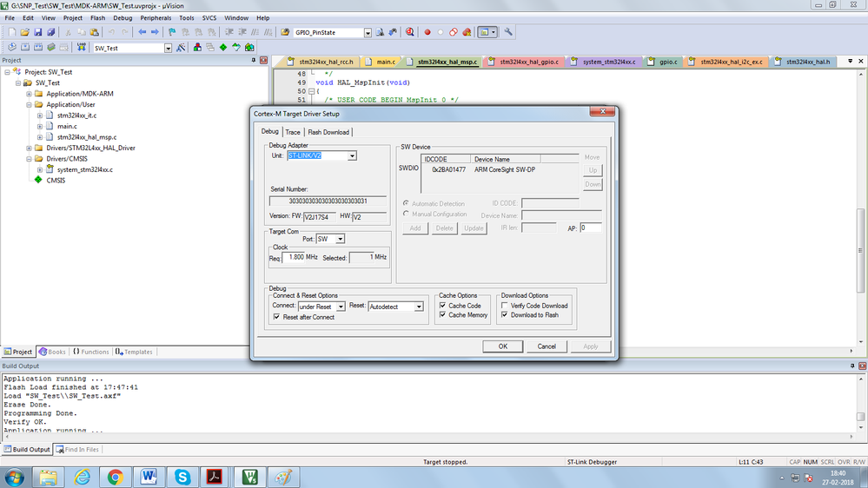Viewport: 868px width, 488px height.
Task: Open a file with the Open folder icon
Action: point(25,33)
